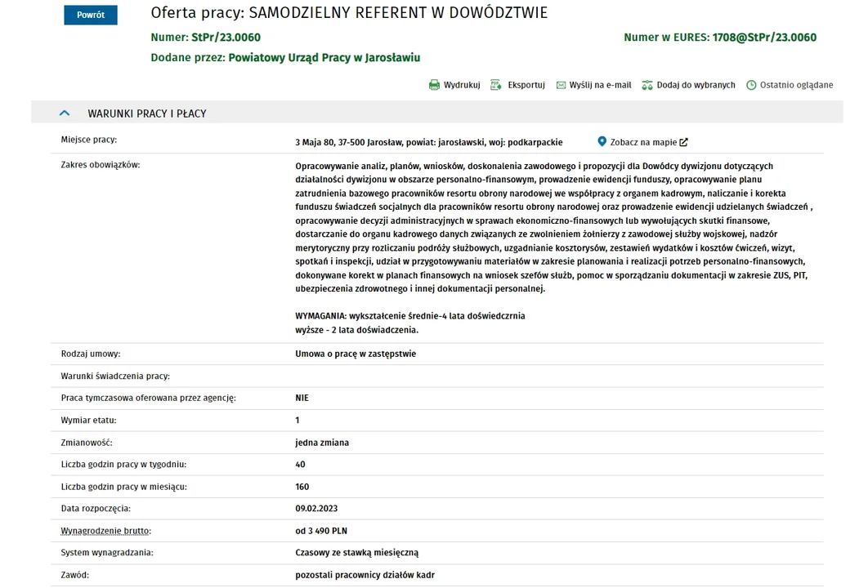The width and height of the screenshot is (868, 588).
Task: Click the Powrót button
Action: point(90,15)
